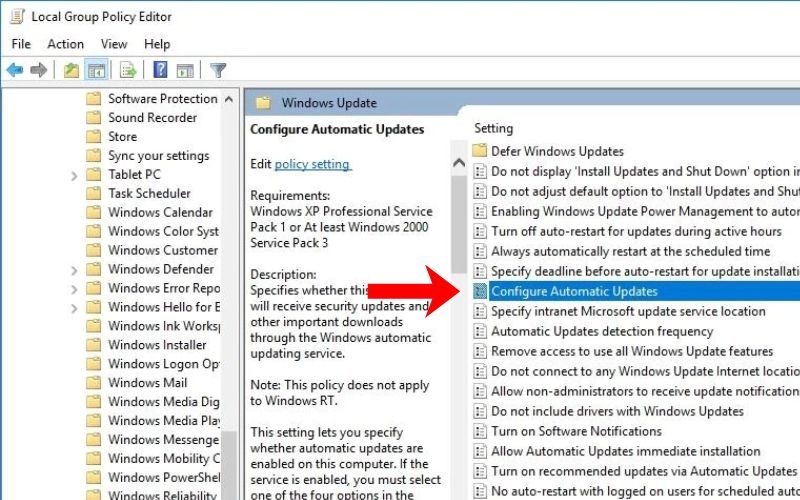800x500 pixels.
Task: Open the File menu
Action: (x=21, y=44)
